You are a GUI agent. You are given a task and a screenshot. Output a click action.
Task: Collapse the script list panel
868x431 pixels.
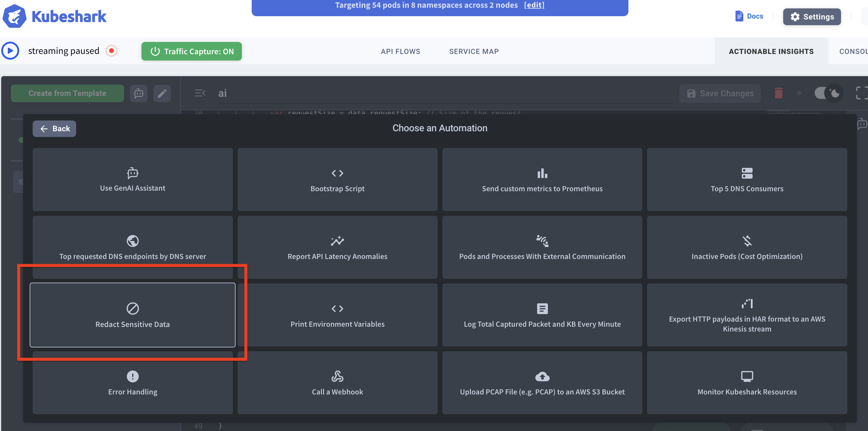point(200,93)
